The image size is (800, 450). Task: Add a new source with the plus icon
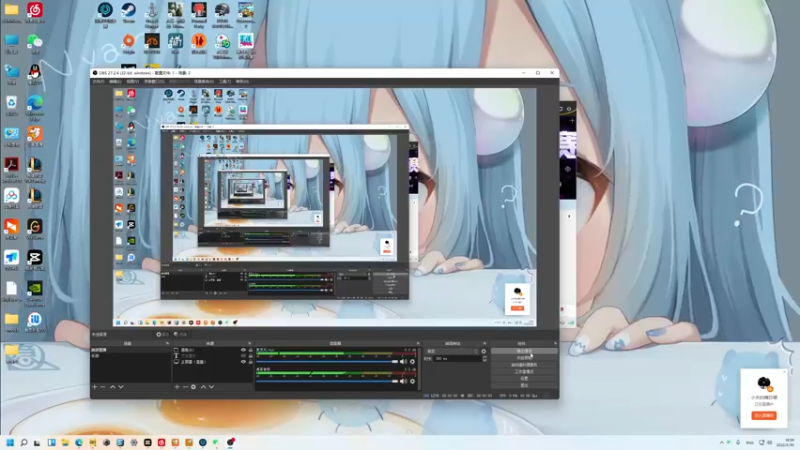coord(177,387)
